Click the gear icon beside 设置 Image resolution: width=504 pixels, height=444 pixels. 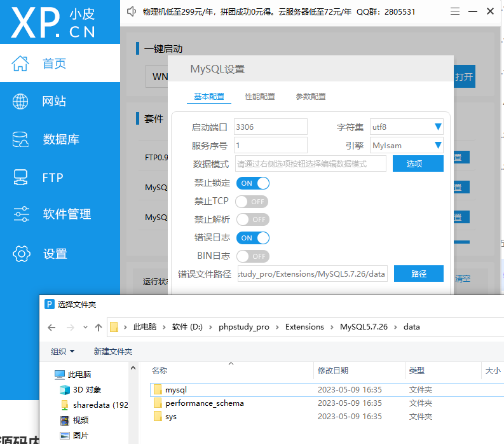[x=22, y=254]
